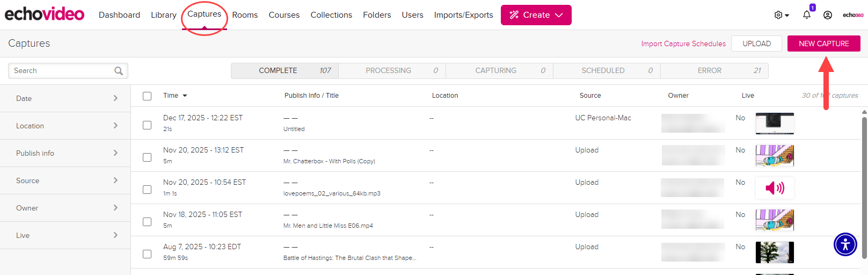Switch to the PROCESSING tab

click(x=392, y=71)
